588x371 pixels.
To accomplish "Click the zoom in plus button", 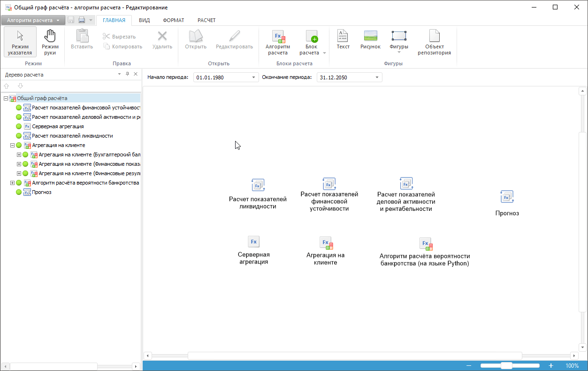I will 551,366.
